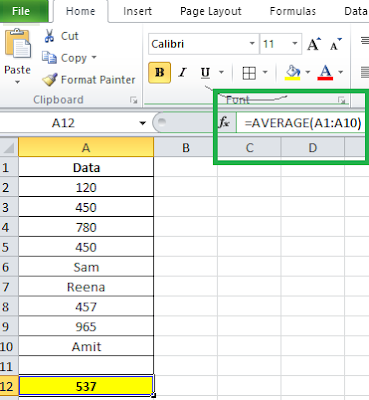Click empty cell A11

pyautogui.click(x=86, y=366)
